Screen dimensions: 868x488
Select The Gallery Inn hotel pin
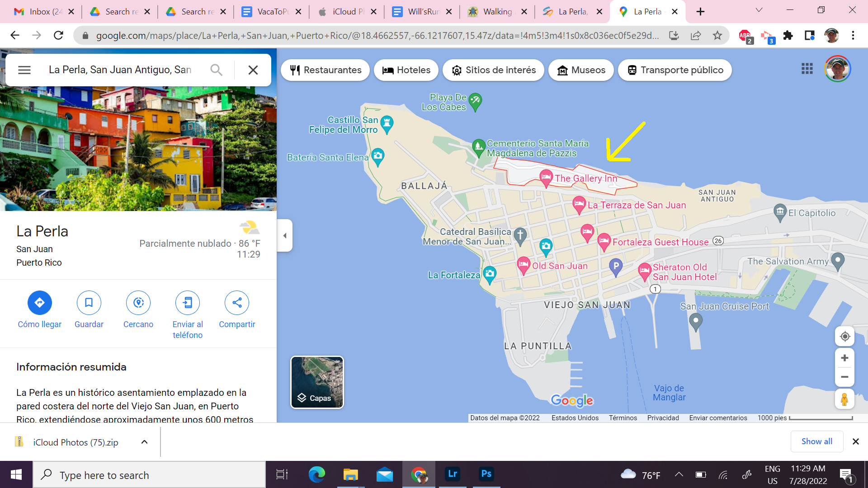[x=546, y=178]
